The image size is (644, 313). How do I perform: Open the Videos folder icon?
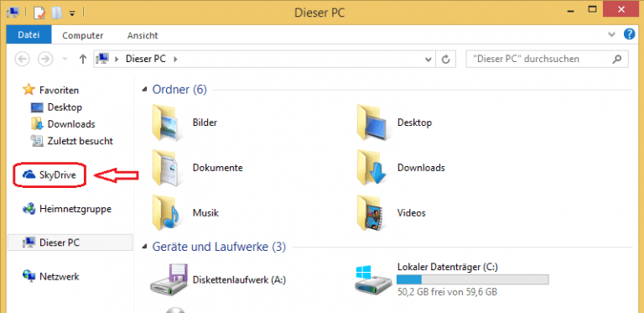coord(371,213)
